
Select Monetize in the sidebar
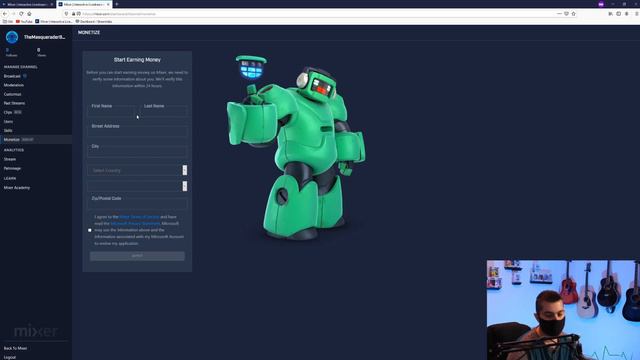(x=36, y=139)
